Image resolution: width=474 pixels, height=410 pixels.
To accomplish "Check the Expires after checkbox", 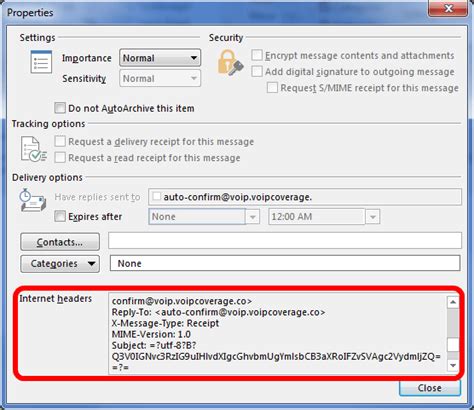I will coord(60,216).
